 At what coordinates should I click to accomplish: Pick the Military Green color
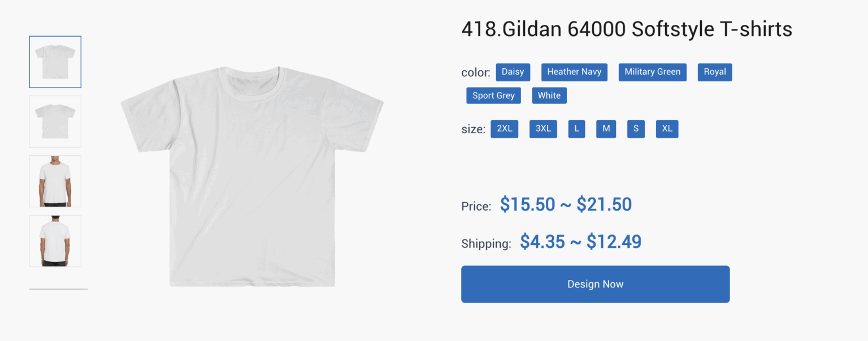(652, 72)
